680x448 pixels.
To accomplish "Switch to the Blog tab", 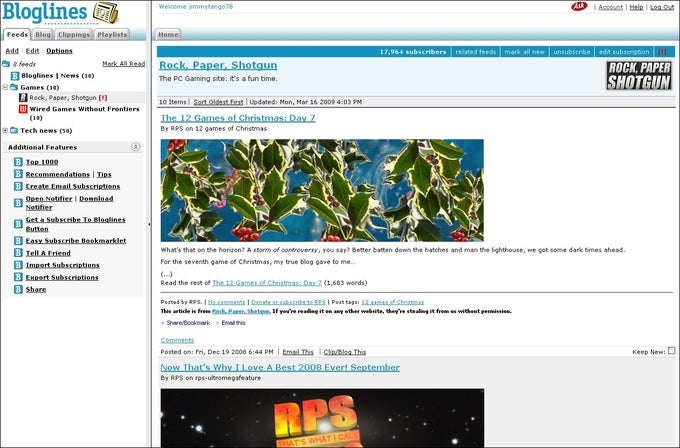I will pyautogui.click(x=43, y=34).
